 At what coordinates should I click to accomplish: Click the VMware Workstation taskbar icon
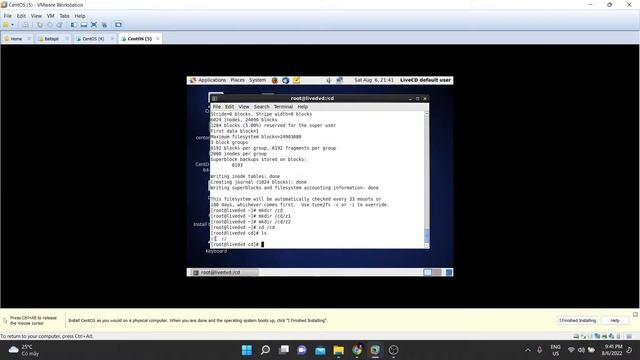(x=375, y=350)
